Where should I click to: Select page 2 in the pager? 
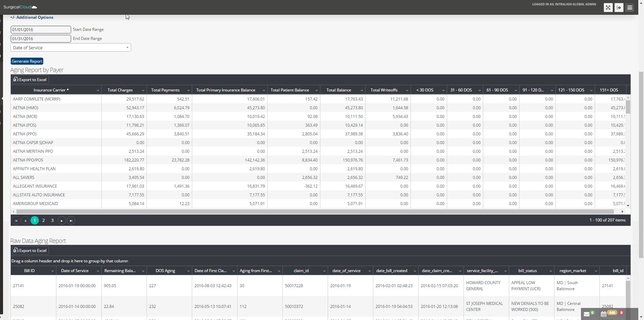(x=44, y=220)
